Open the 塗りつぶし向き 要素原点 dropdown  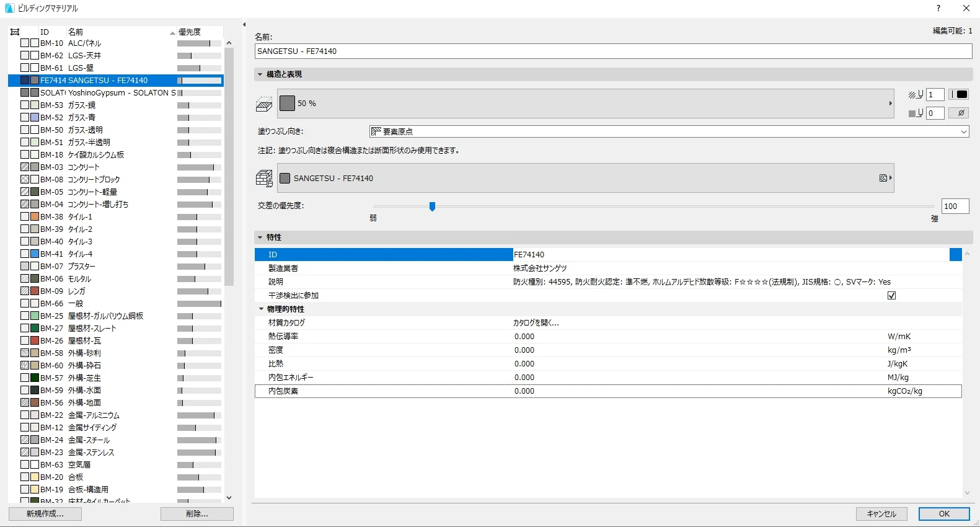[669, 131]
